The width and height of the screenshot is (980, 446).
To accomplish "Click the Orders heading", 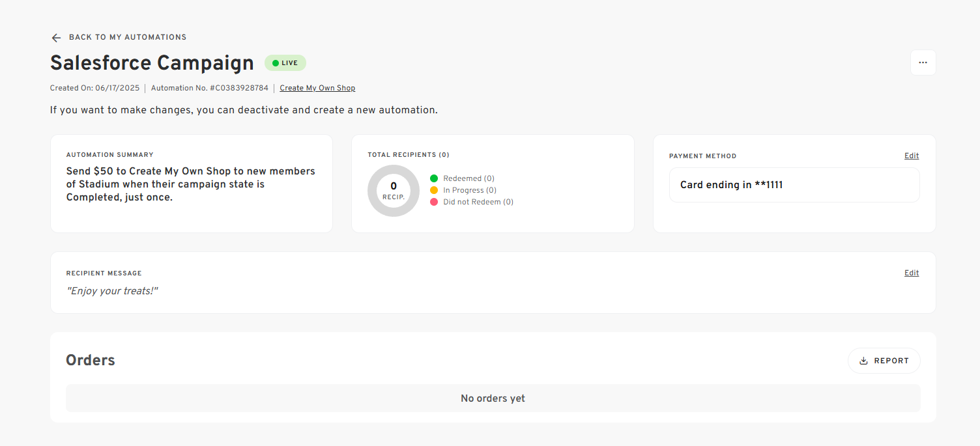I will click(91, 360).
